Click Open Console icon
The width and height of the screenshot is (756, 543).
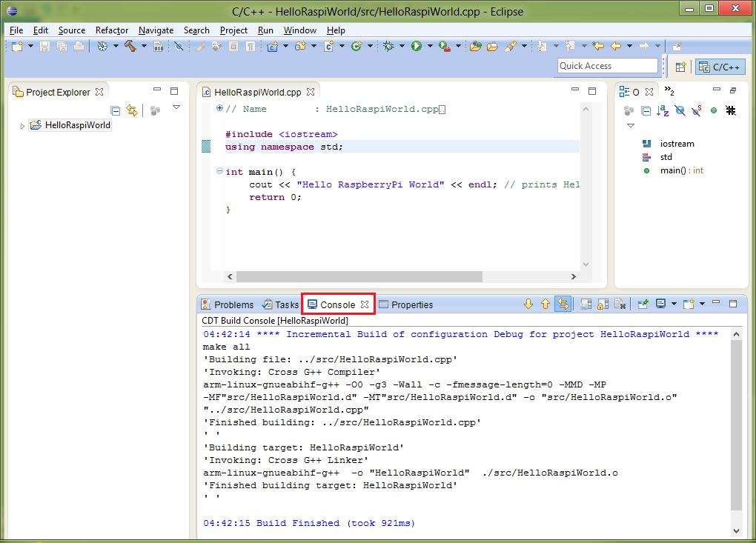pyautogui.click(x=689, y=304)
